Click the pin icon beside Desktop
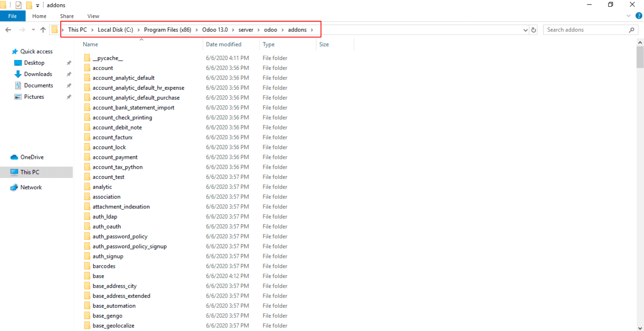The height and width of the screenshot is (331, 644). [69, 63]
